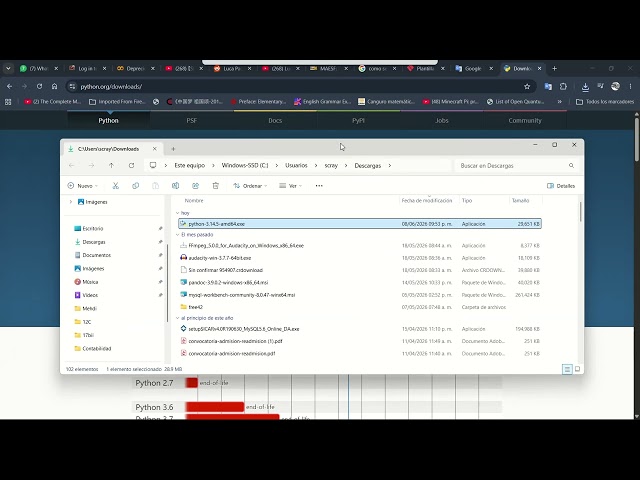Click the Chrome home icon

point(54,86)
